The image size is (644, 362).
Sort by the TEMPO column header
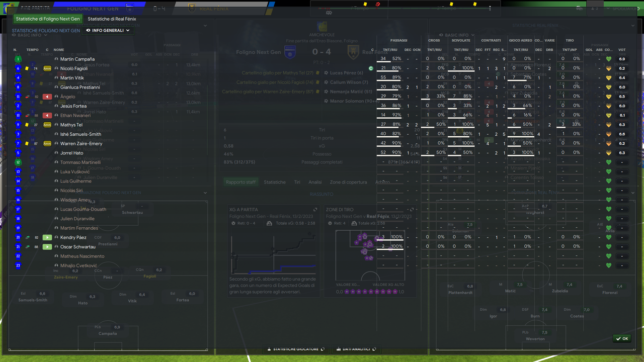32,50
